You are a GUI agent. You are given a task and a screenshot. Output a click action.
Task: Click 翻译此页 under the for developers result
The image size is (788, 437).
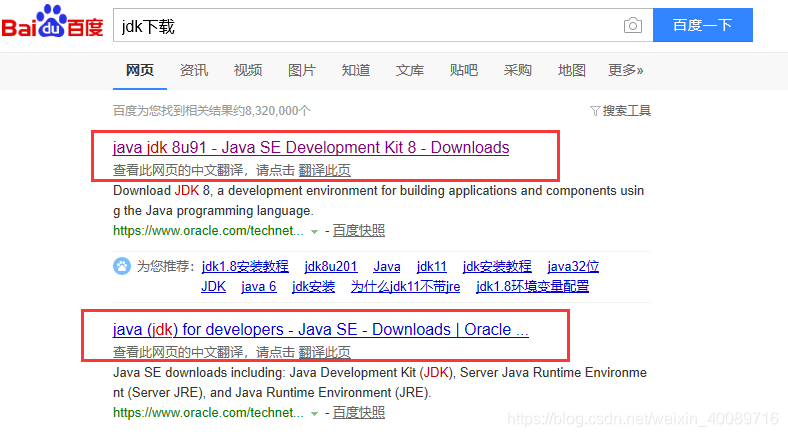[x=325, y=352]
